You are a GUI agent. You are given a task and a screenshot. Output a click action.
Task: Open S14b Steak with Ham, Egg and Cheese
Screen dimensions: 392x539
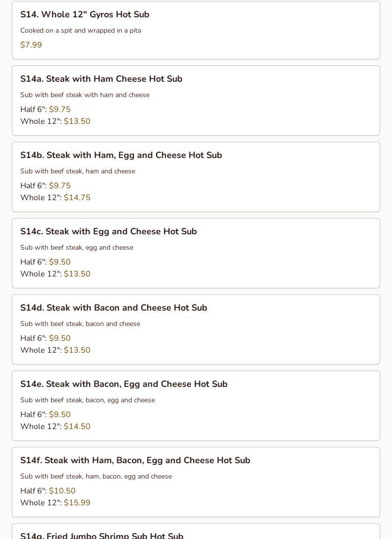[x=121, y=156]
